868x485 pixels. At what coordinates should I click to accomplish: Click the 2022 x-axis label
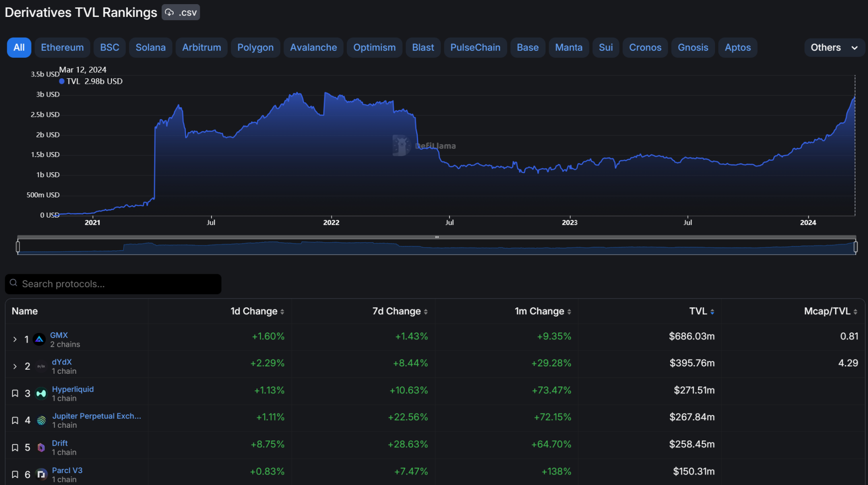[x=331, y=223]
